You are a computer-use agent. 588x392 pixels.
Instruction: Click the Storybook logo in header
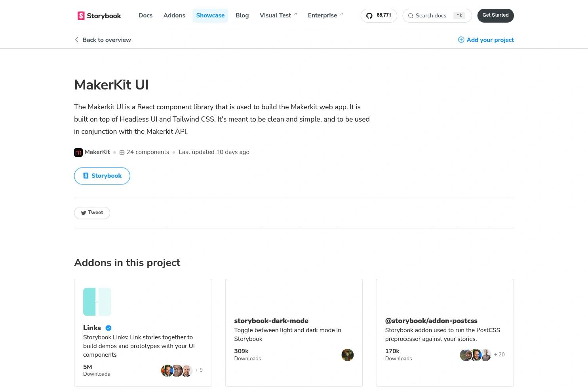[99, 16]
